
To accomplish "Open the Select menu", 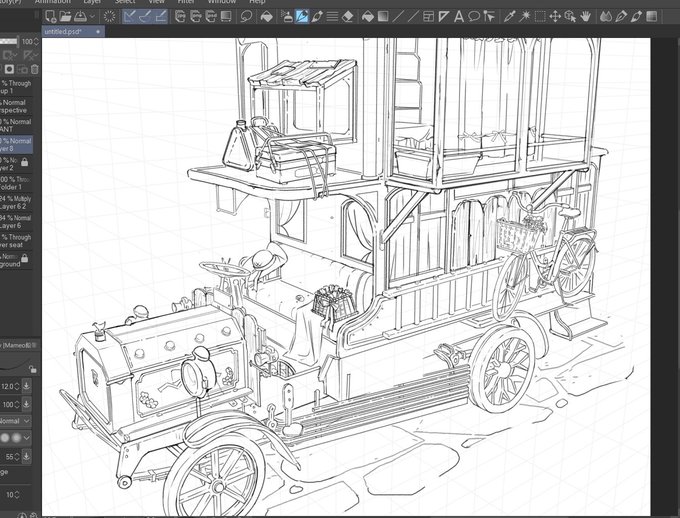I will point(125,2).
